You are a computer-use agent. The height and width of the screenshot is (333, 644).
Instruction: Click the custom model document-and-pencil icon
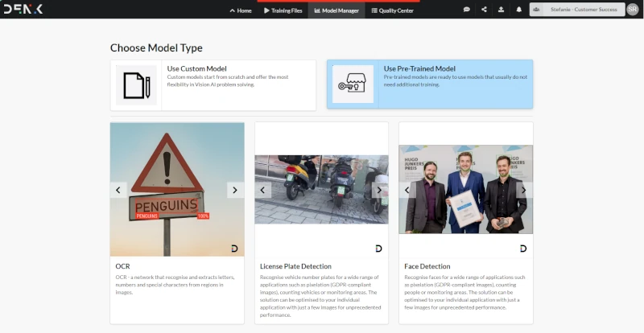[x=136, y=84]
